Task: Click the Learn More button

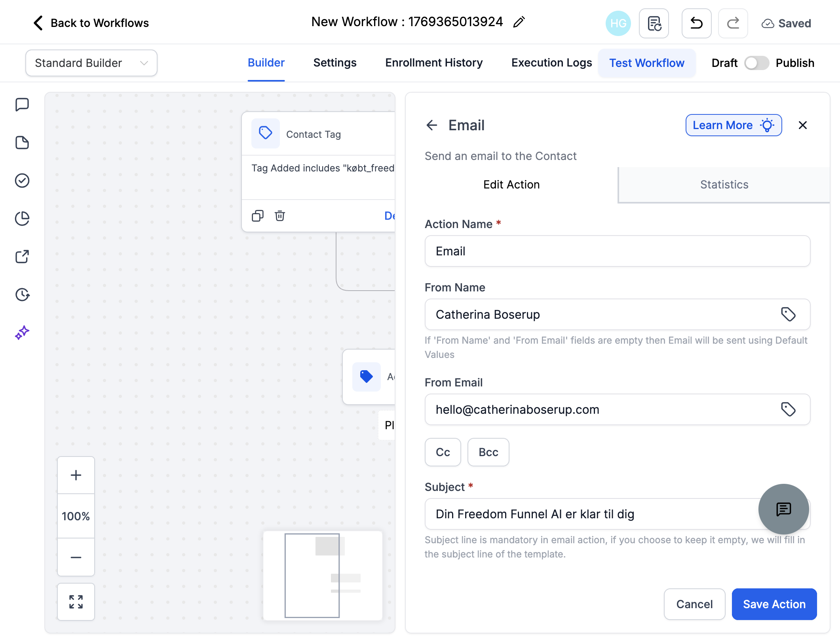Action: (x=734, y=126)
